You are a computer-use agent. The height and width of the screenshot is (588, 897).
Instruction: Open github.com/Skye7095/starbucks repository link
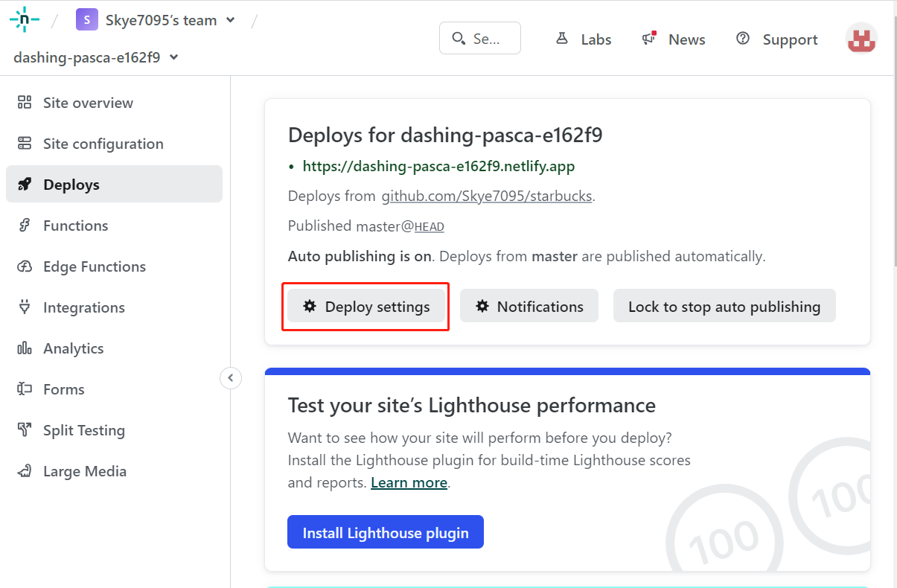(487, 196)
